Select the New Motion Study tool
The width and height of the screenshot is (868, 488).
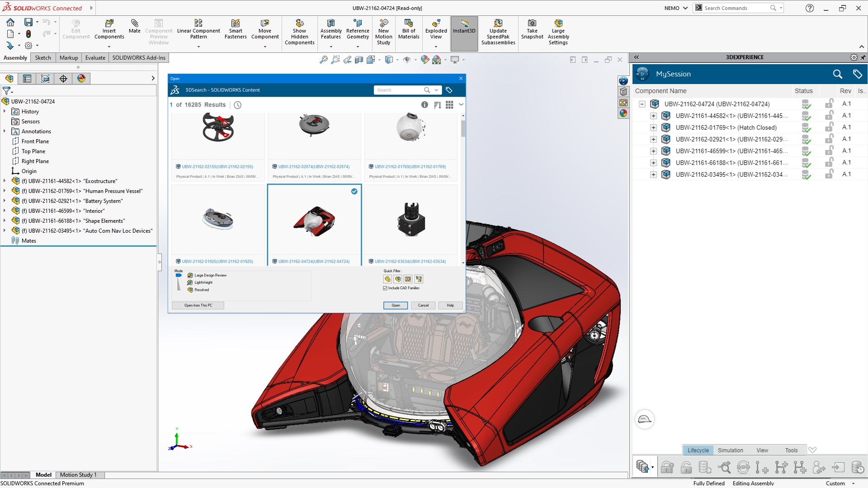pos(384,29)
